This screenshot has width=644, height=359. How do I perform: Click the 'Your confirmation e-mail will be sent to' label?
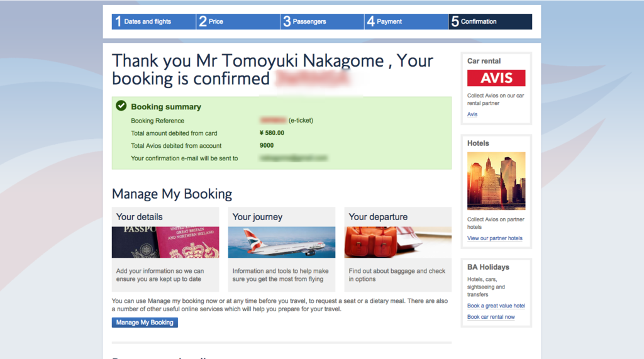(184, 158)
